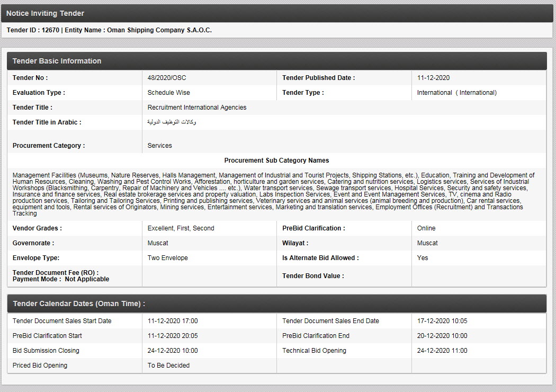Click the Is Alternate Bid Allowed value Yes
This screenshot has height=392, width=556.
point(423,258)
